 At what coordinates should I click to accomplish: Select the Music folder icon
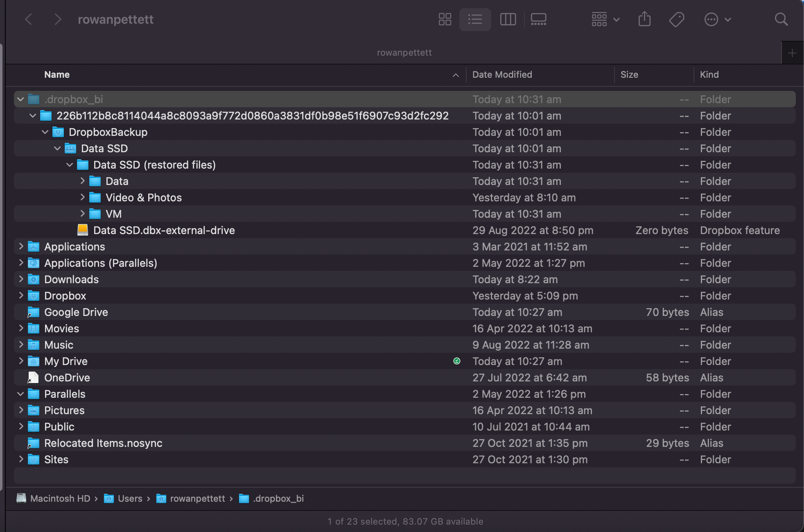34,345
